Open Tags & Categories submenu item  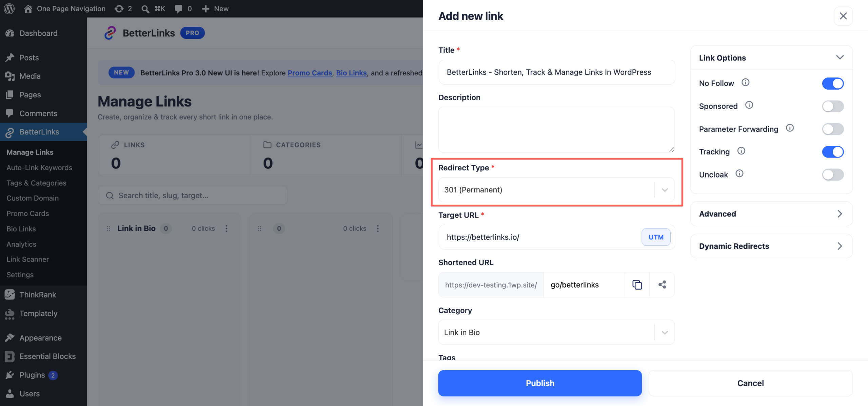pyautogui.click(x=36, y=183)
